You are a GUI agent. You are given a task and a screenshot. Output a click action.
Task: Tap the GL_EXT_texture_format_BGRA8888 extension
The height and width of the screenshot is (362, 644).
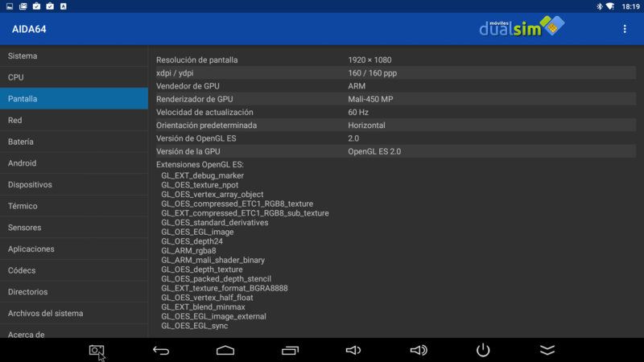click(x=225, y=288)
